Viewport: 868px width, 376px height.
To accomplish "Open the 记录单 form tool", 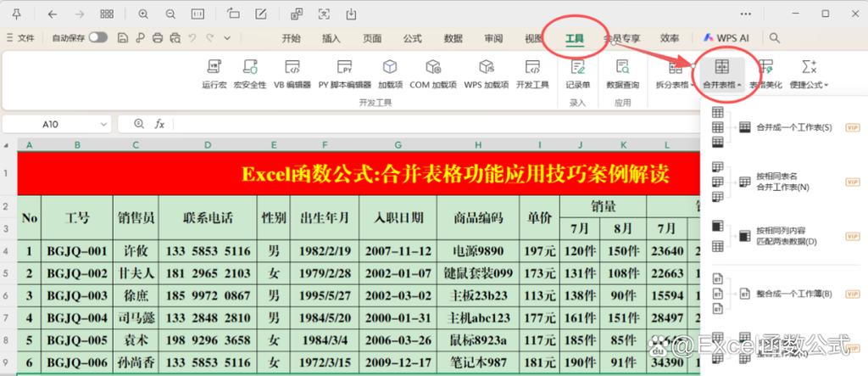I will (x=577, y=75).
